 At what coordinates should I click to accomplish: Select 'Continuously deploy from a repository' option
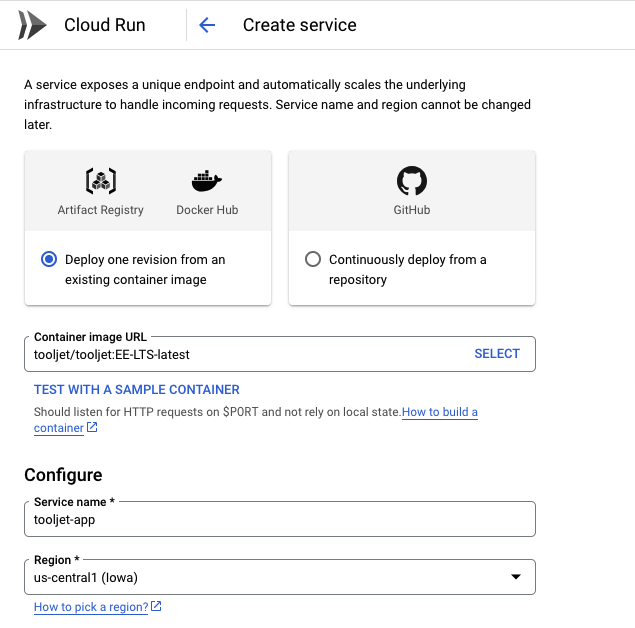pyautogui.click(x=313, y=259)
